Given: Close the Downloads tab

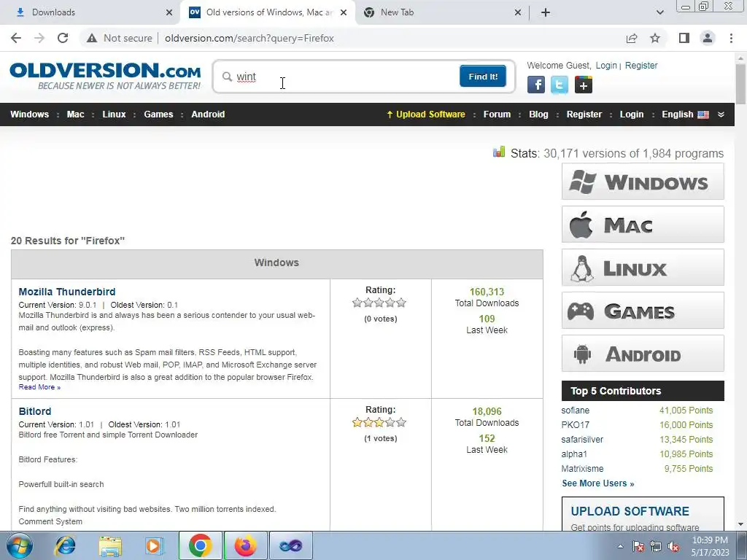Looking at the screenshot, I should tap(169, 12).
